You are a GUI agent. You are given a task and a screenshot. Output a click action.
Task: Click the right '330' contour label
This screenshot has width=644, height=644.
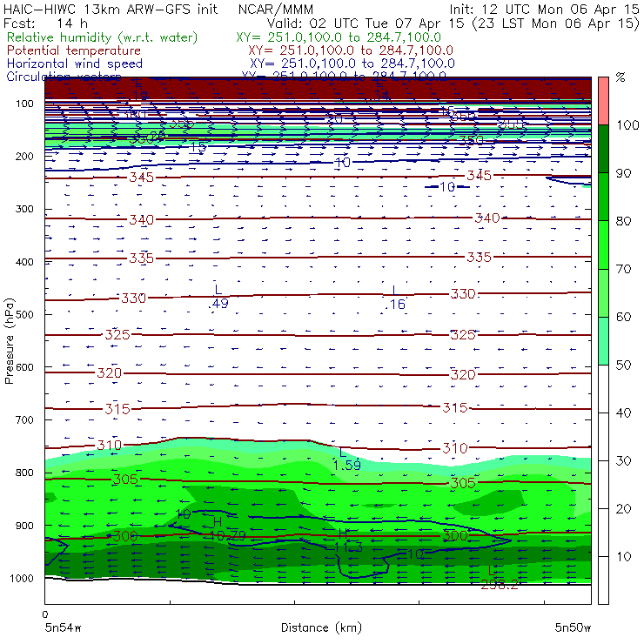pyautogui.click(x=463, y=294)
